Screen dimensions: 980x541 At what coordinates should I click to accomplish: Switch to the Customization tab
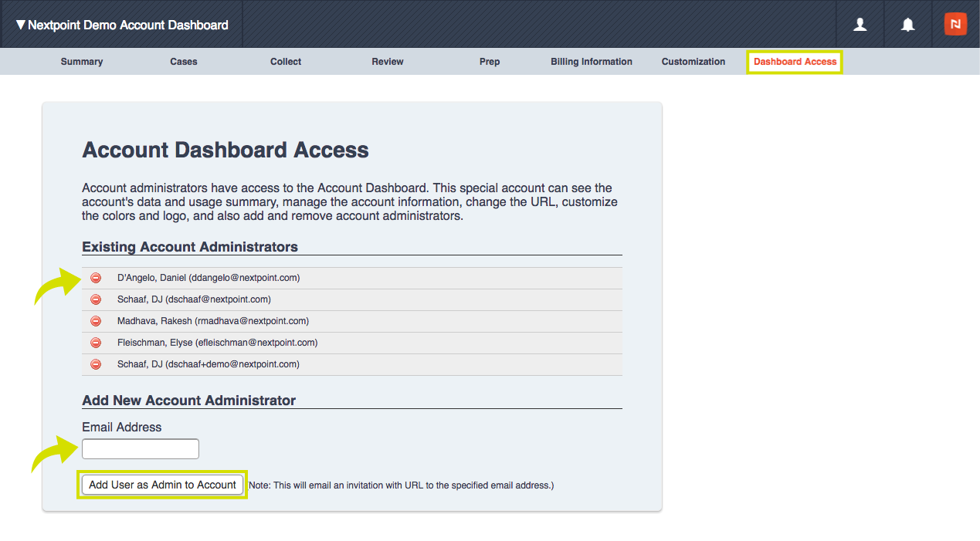click(693, 62)
